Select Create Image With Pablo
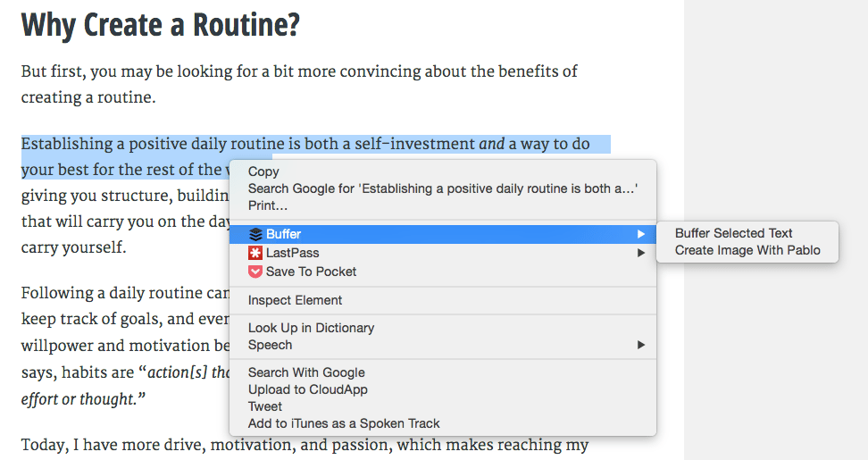The image size is (868, 460). 747,250
